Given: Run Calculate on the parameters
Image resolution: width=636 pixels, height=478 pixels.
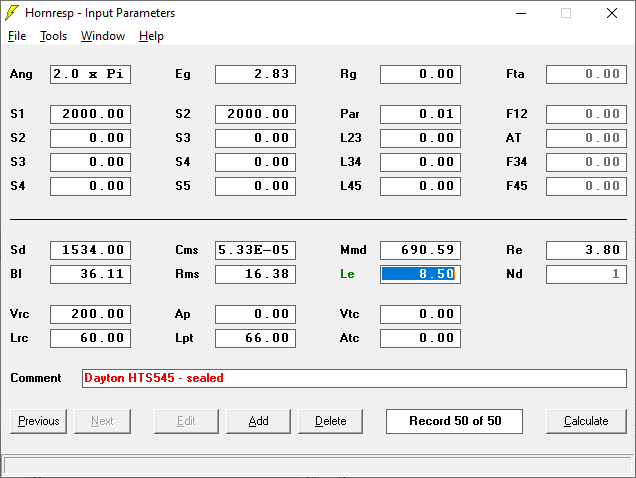Looking at the screenshot, I should (586, 421).
